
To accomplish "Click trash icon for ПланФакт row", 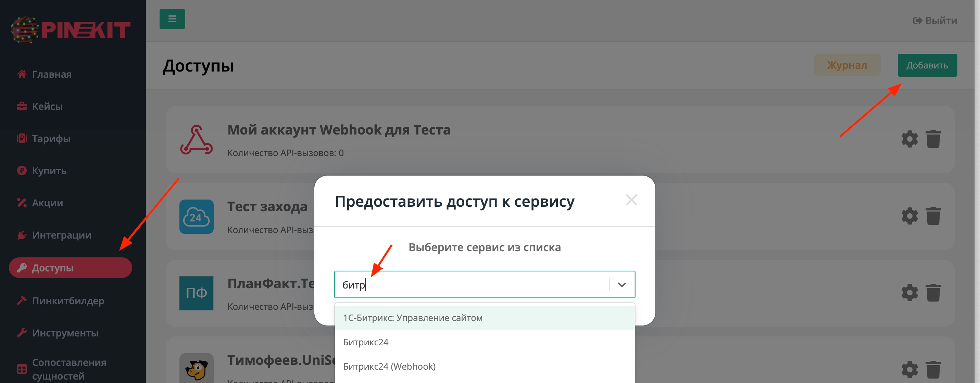I will click(933, 293).
